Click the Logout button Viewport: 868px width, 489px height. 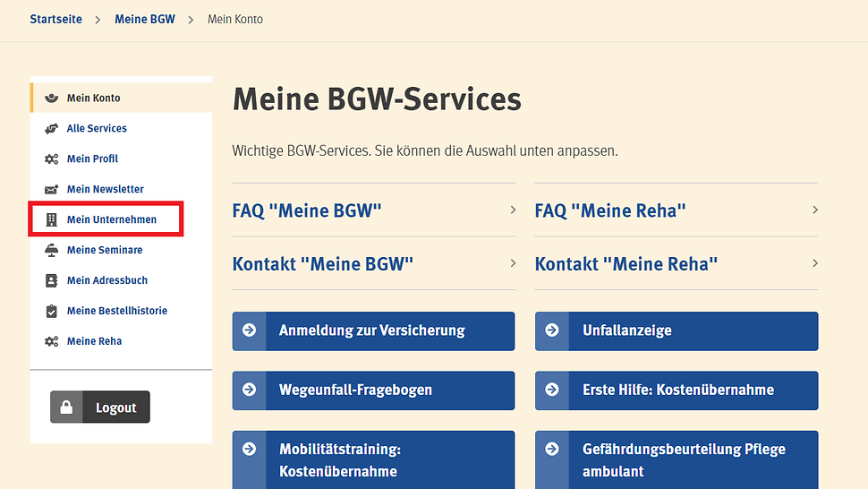[100, 407]
